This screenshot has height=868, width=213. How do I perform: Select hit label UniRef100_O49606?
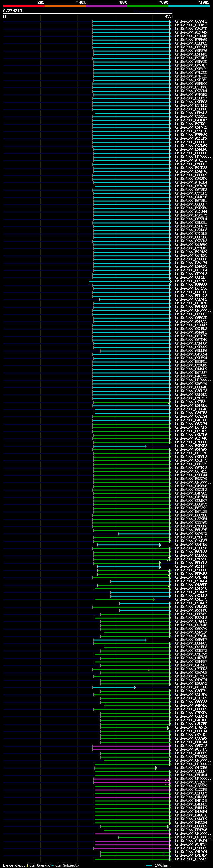(x=191, y=486)
